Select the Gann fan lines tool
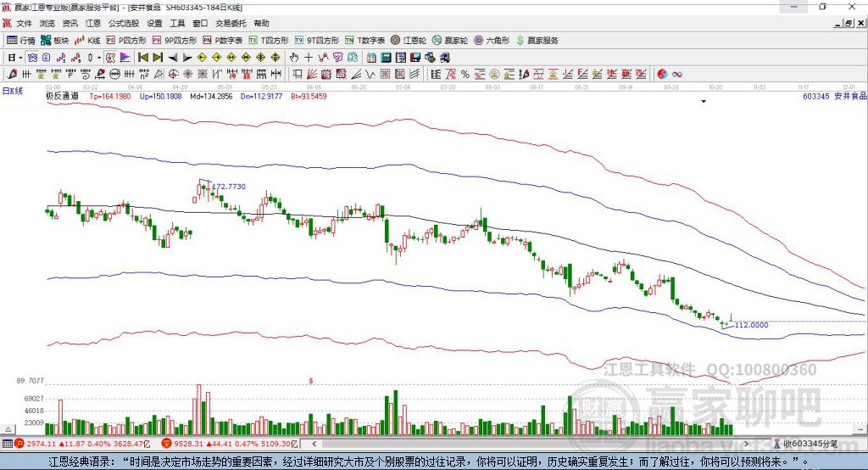 (x=312, y=75)
